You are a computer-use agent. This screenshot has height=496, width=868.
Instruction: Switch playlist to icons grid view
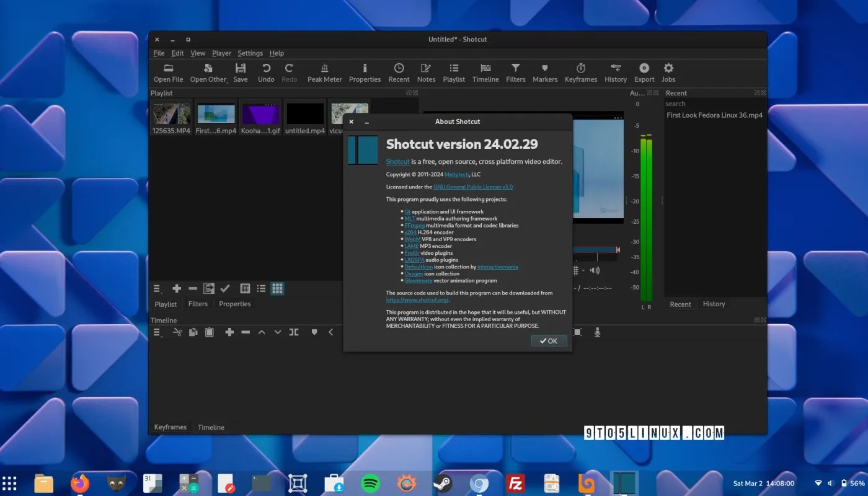[x=277, y=288]
